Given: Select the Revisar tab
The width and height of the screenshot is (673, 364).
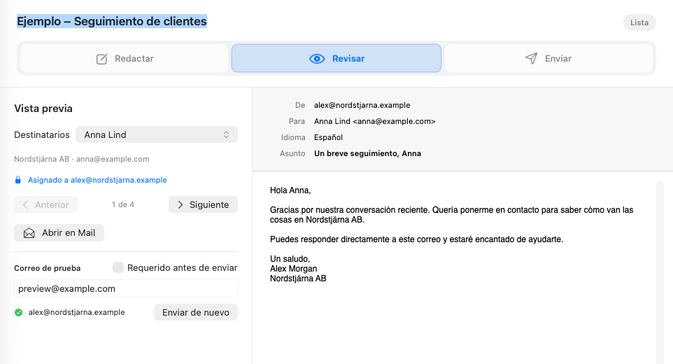Looking at the screenshot, I should coord(336,58).
